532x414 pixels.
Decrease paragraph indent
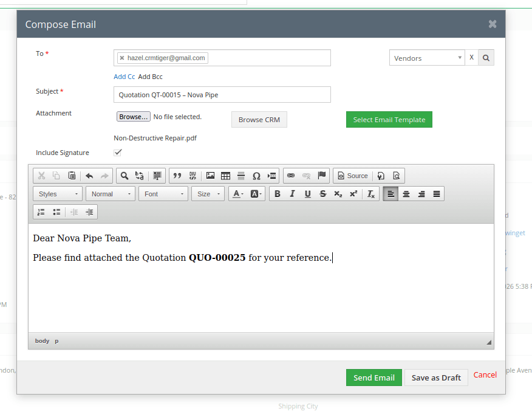[74, 212]
